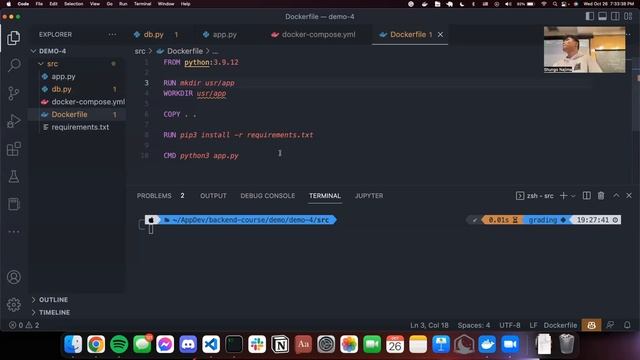Maximize the panel size chevron
This screenshot has width=640, height=360.
[616, 196]
